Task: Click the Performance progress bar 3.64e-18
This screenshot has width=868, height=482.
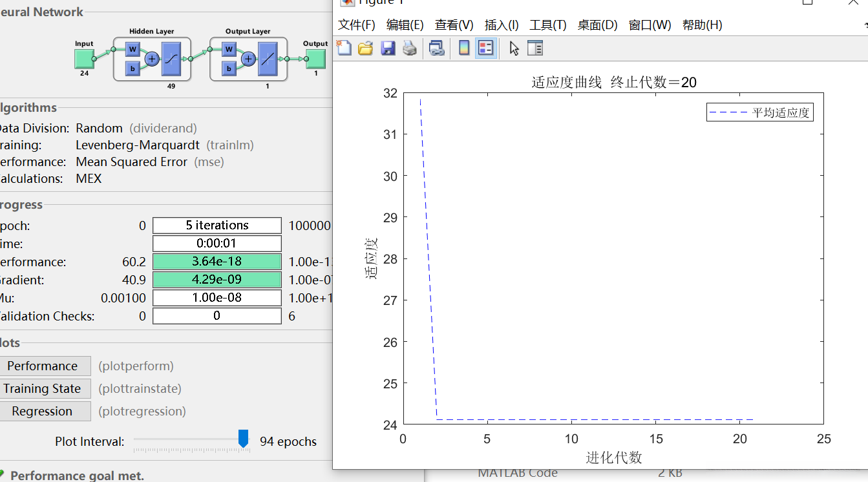Action: tap(217, 262)
